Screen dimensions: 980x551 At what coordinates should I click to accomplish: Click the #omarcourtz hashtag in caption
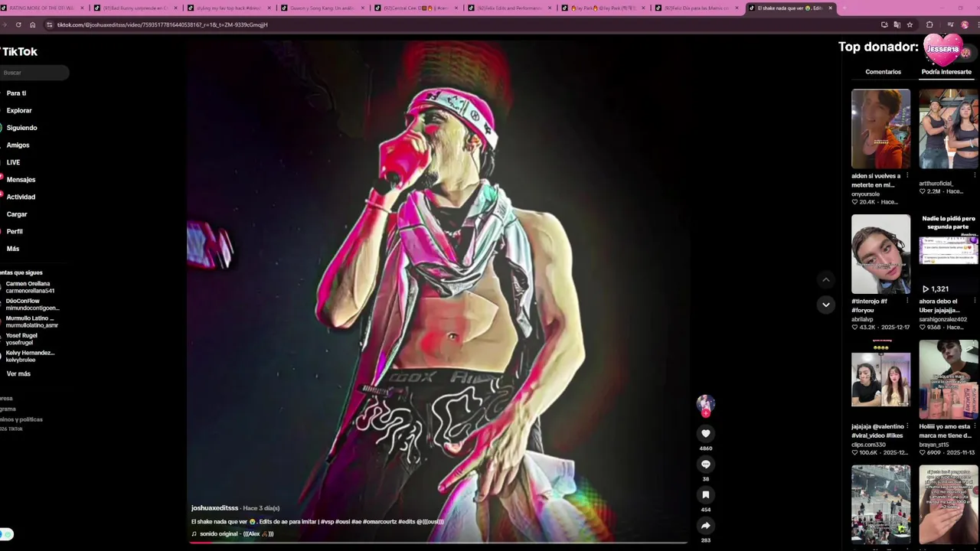point(380,521)
